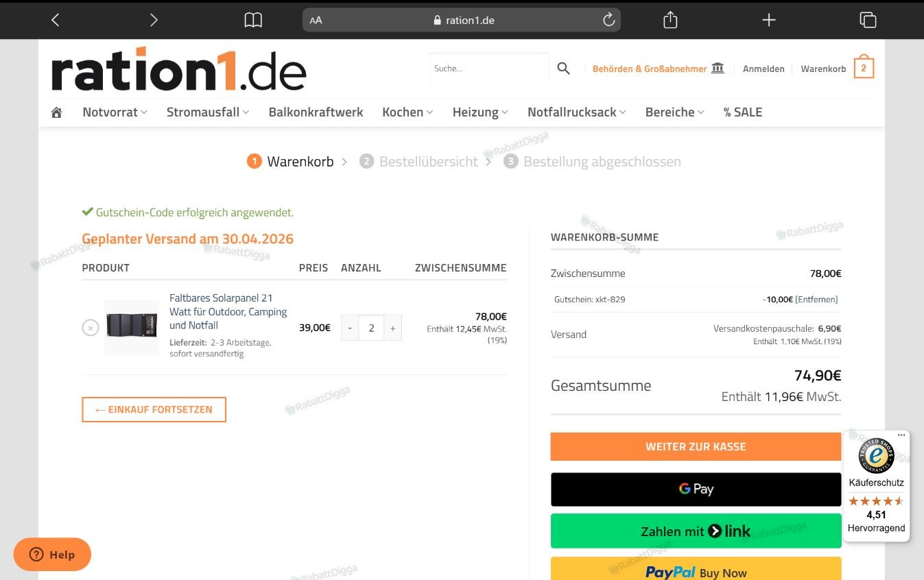
Task: Open reader text size AA control
Action: 316,21
